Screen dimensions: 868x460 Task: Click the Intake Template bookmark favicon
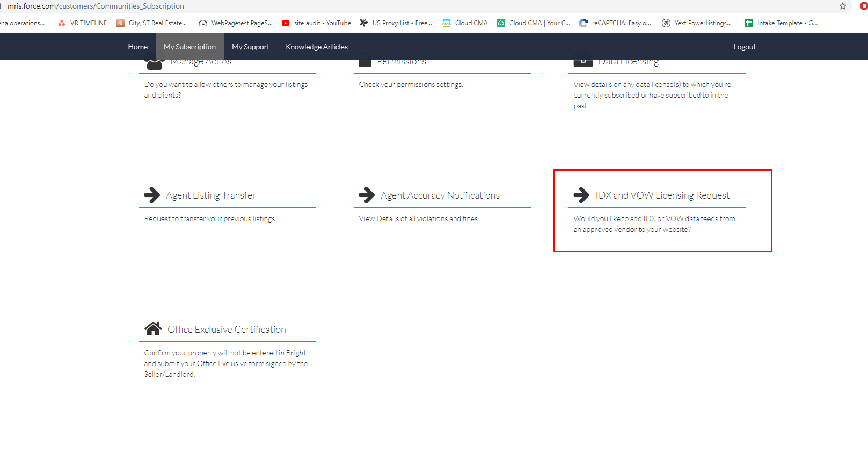pos(749,23)
